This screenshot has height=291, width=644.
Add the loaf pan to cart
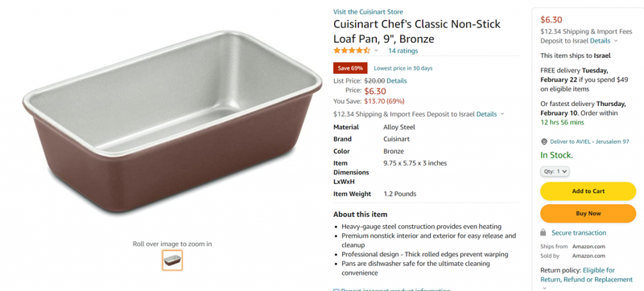coord(588,191)
